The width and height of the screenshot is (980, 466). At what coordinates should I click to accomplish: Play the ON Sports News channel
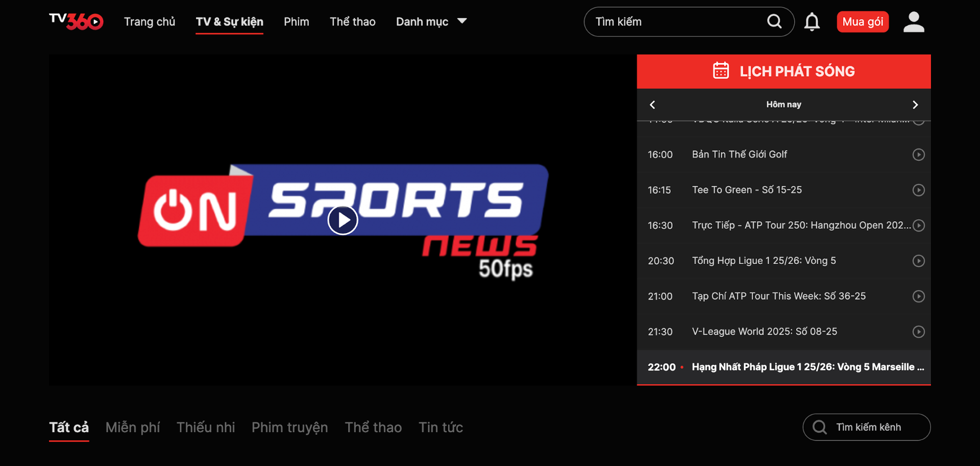(x=342, y=220)
